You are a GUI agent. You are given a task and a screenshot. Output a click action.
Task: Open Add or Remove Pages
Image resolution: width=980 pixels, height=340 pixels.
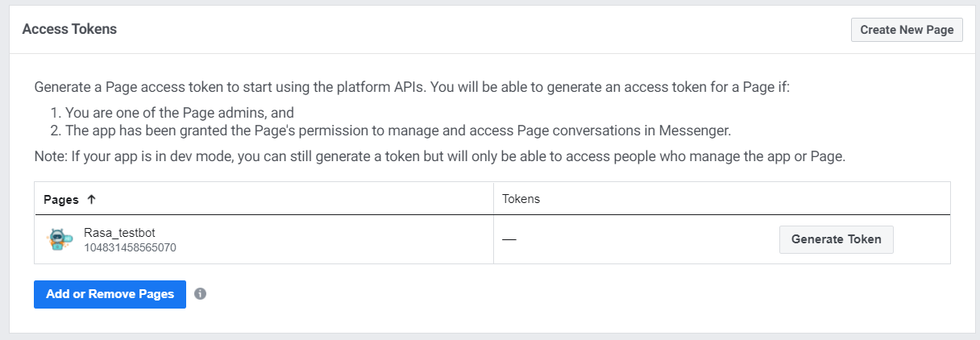110,294
